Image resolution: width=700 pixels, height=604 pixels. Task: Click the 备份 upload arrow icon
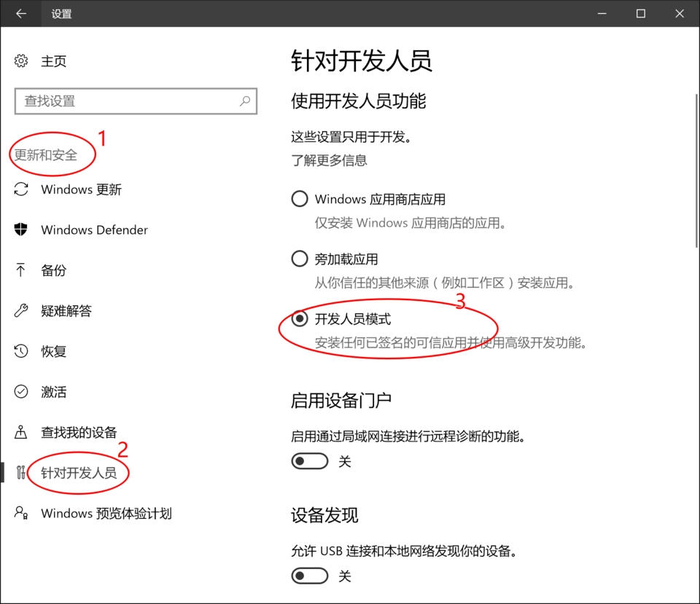pyautogui.click(x=20, y=270)
